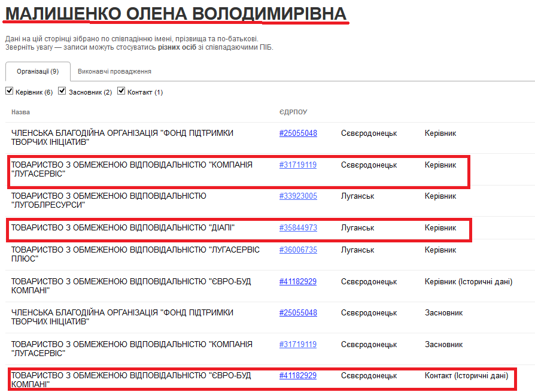This screenshot has height=392, width=535.
Task: Open ЄДРПОУ link #35844973 for ДІАПІ
Action: click(x=298, y=227)
